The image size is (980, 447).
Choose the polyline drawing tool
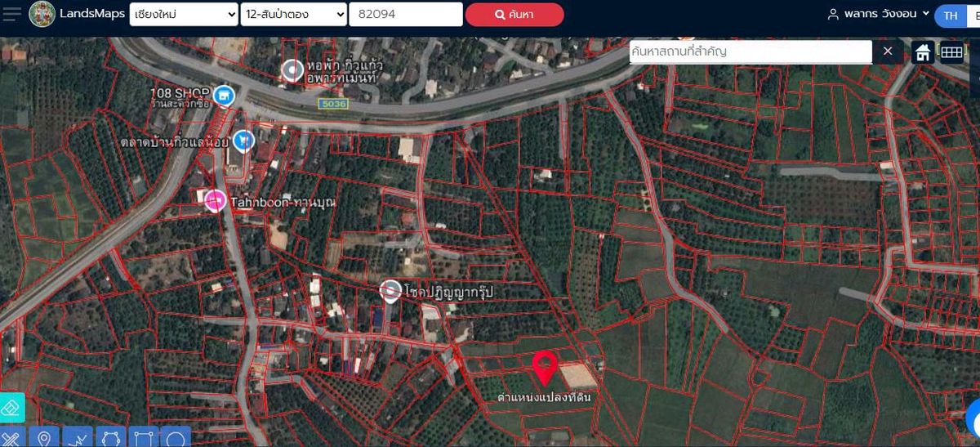[78, 438]
